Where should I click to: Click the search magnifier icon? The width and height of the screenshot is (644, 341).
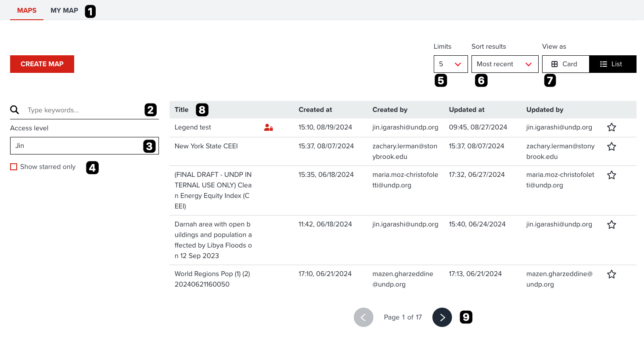14,109
